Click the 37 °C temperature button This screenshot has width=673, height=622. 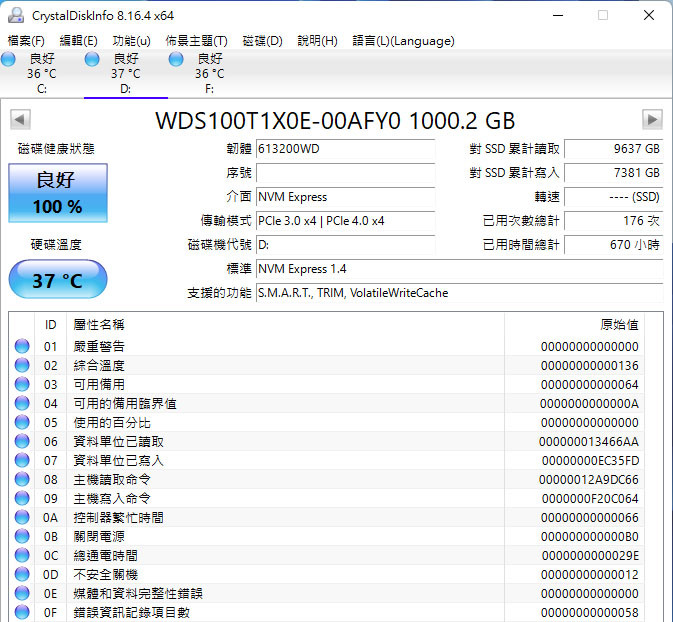coord(58,279)
